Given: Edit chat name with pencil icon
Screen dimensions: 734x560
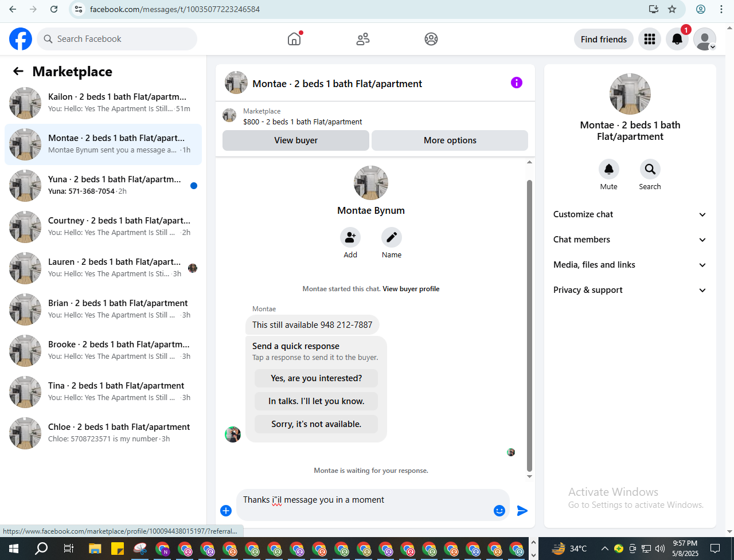Looking at the screenshot, I should (x=392, y=237).
